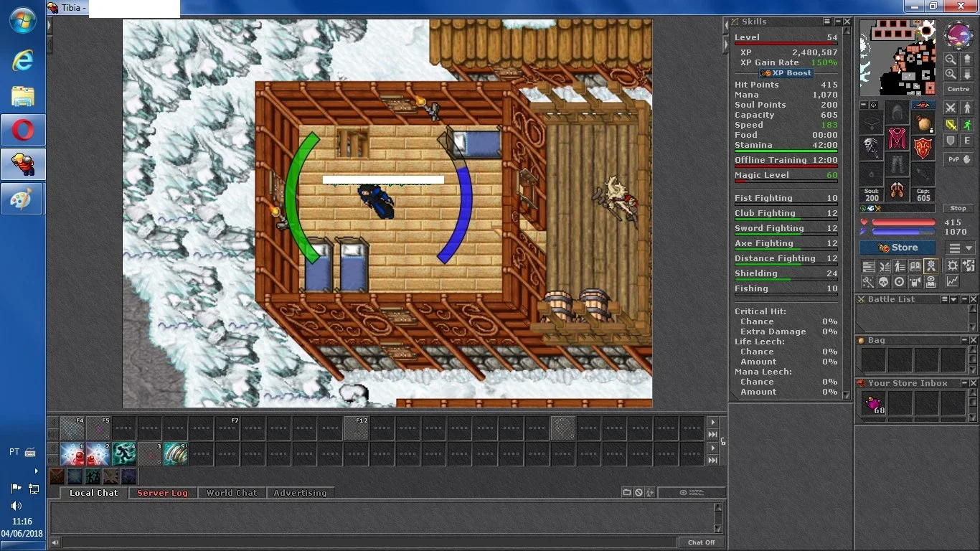
Task: Move minimap one floor down
Action: coord(968,73)
